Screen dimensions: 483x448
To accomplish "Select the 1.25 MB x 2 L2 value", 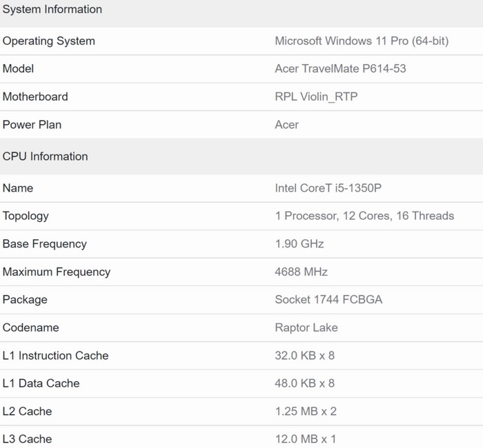I will tap(306, 411).
